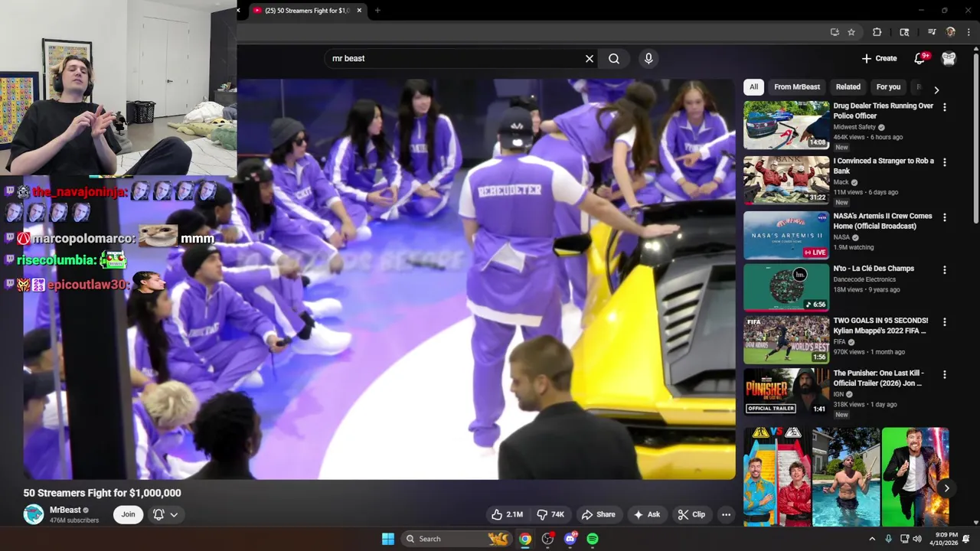This screenshot has height=551, width=980.
Task: Like the video with thumbs up 2.1M
Action: (x=507, y=514)
